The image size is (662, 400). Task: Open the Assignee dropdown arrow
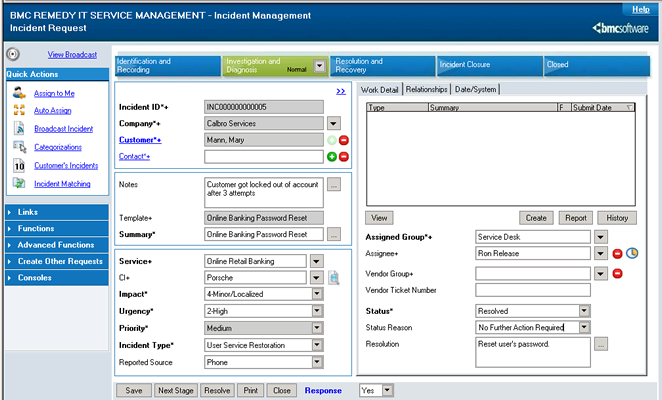tap(600, 253)
